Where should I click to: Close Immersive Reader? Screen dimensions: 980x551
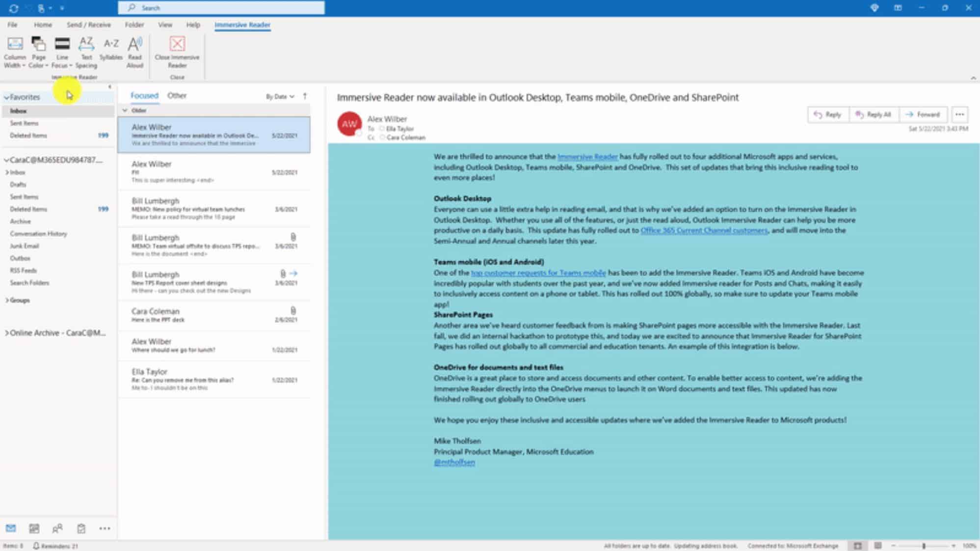tap(177, 53)
